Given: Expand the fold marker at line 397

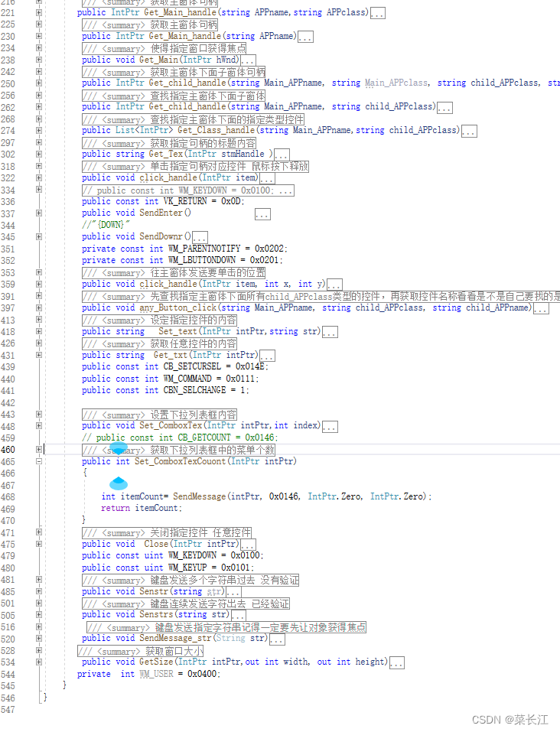Looking at the screenshot, I should pyautogui.click(x=39, y=307).
